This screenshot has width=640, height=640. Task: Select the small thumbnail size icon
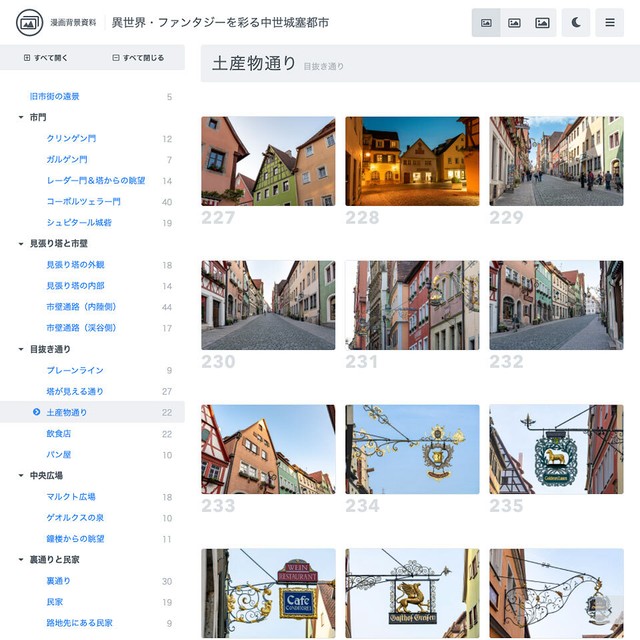pos(486,23)
